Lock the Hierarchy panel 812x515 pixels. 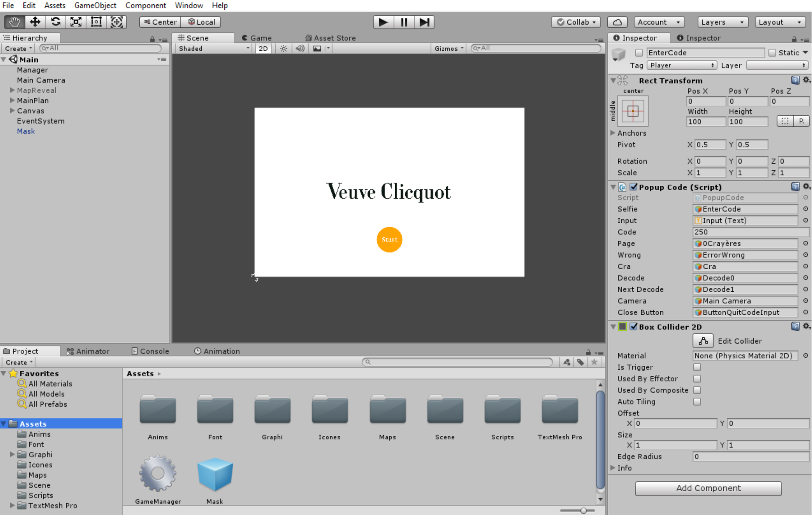(x=152, y=39)
